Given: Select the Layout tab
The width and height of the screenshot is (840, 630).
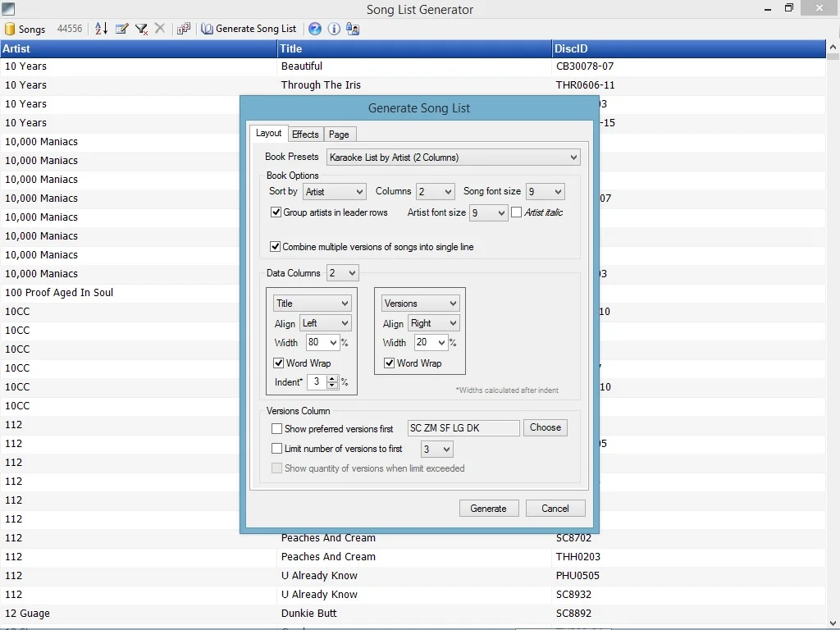Looking at the screenshot, I should [x=268, y=134].
